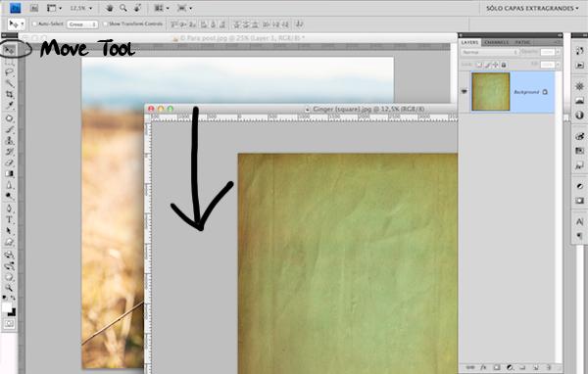The height and width of the screenshot is (374, 588).
Task: Select the Spot Healing Brush tool
Action: tap(10, 118)
